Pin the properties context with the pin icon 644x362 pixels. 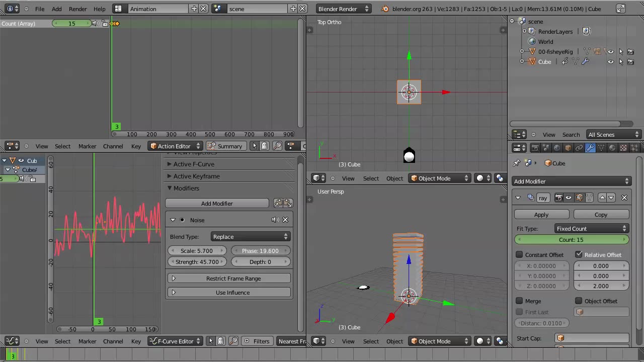(x=516, y=163)
